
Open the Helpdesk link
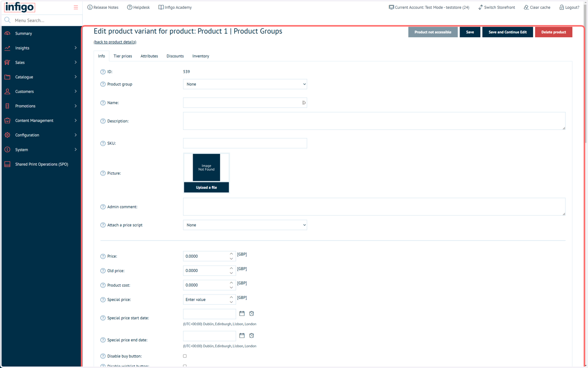138,7
